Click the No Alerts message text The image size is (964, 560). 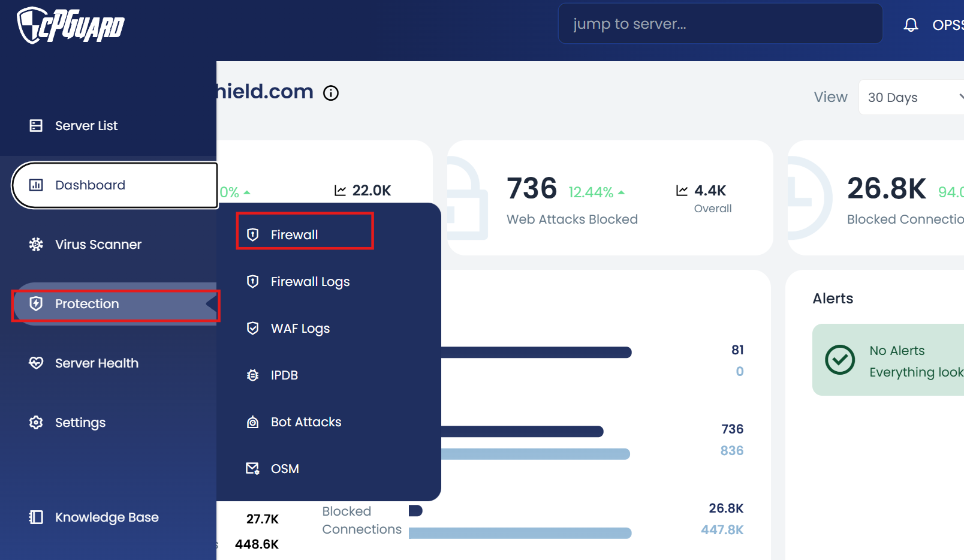[897, 351]
